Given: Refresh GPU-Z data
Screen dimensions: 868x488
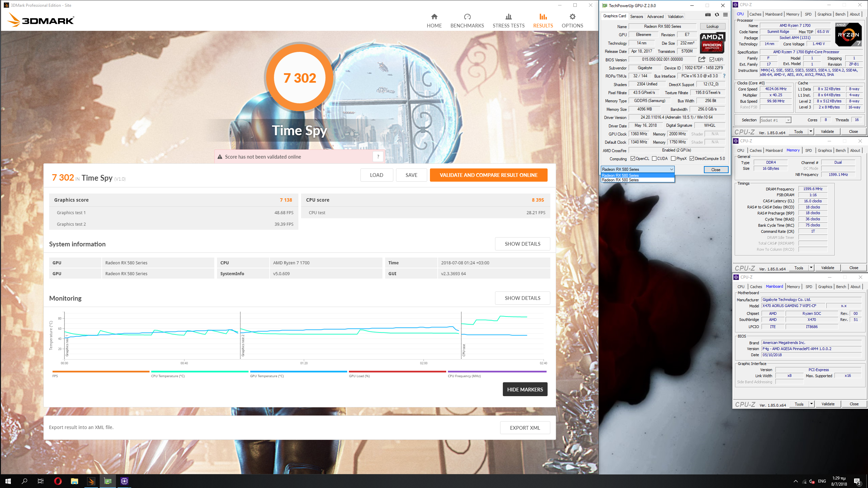Looking at the screenshot, I should click(x=717, y=15).
